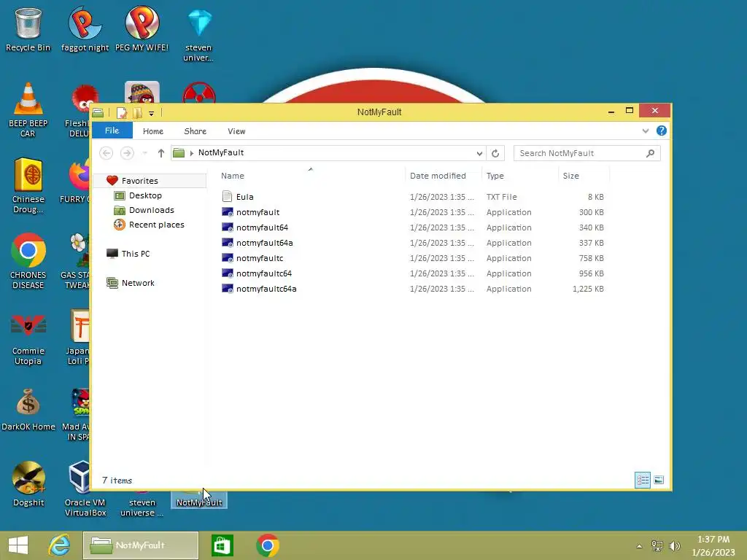Screen dimensions: 747x560
Task: Select This PC in navigation pane
Action: click(135, 253)
